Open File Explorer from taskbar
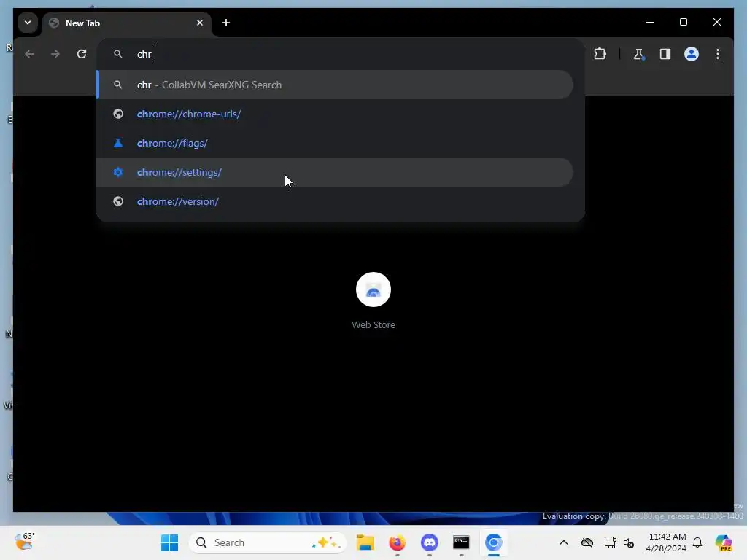 coord(365,542)
